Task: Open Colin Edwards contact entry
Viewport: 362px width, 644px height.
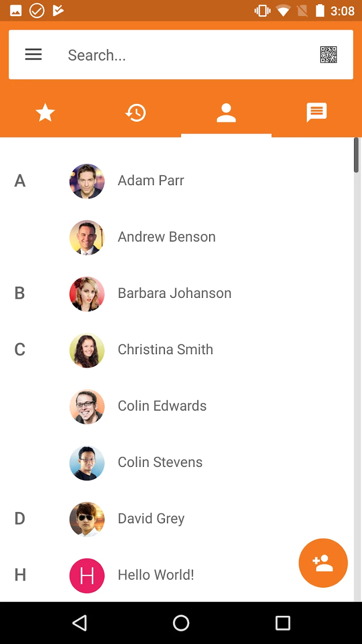Action: [x=162, y=406]
